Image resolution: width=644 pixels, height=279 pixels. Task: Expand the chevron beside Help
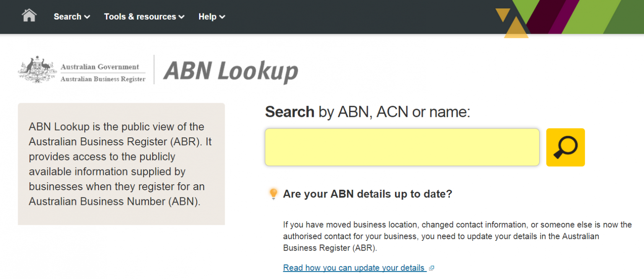(x=222, y=17)
